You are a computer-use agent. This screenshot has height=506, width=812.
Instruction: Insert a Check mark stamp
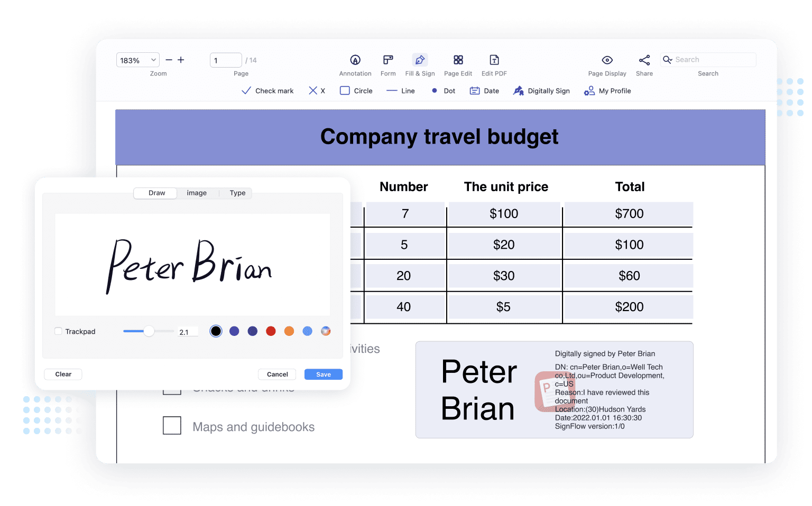(267, 91)
